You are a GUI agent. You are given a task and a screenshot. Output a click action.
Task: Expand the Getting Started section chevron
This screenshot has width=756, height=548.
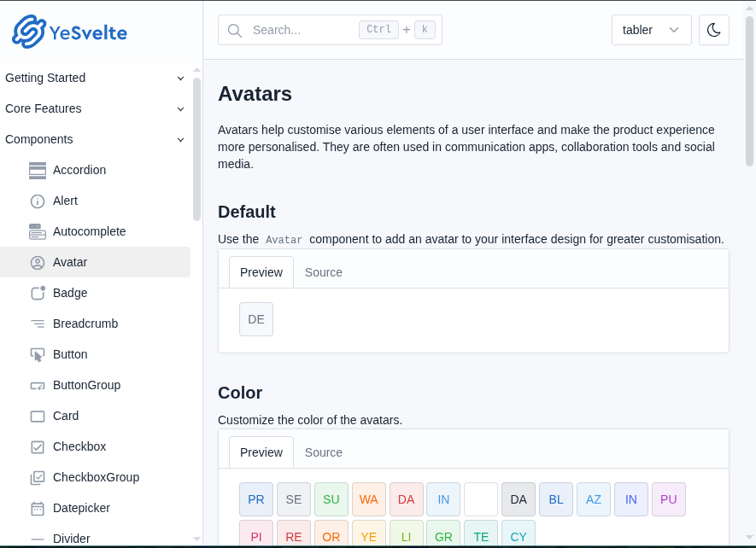click(180, 78)
